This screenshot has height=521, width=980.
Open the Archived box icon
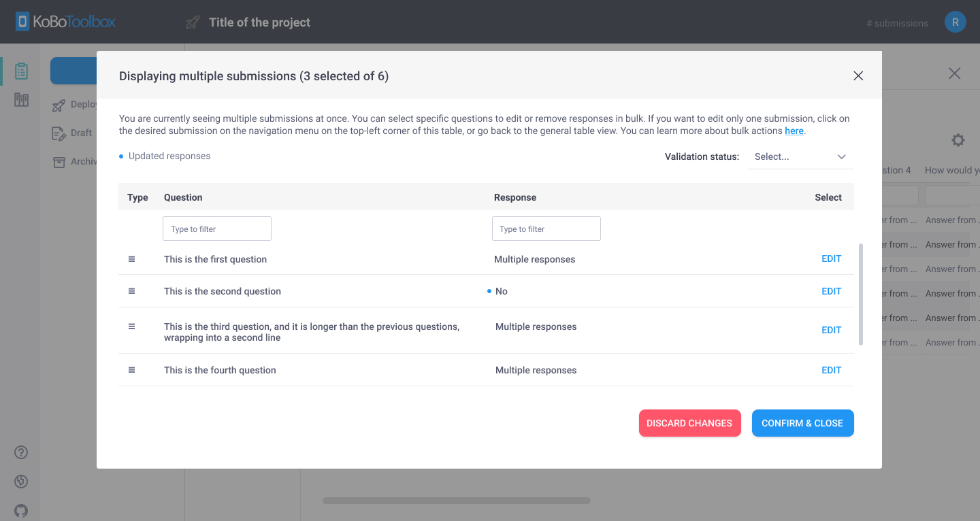(59, 161)
